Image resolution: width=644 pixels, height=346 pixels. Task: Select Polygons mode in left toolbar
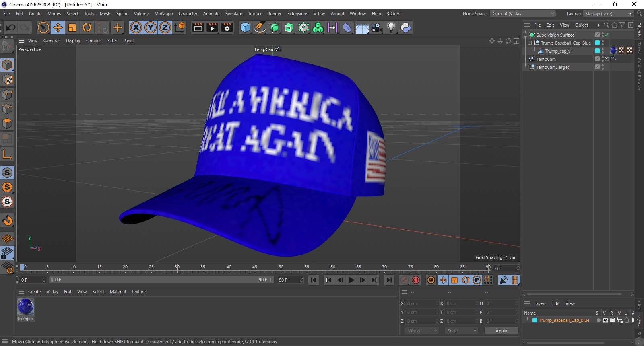pyautogui.click(x=7, y=124)
